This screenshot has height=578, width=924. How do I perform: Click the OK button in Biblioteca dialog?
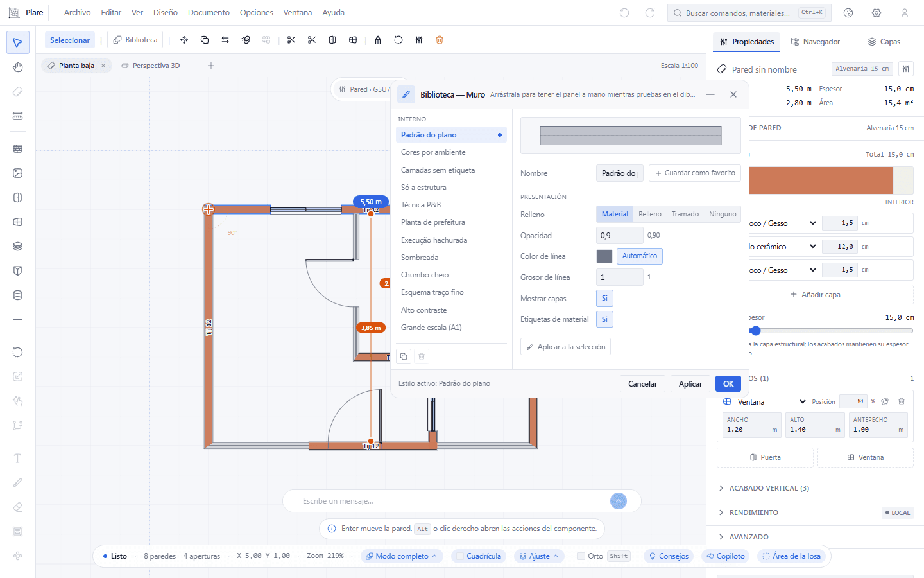pyautogui.click(x=728, y=384)
